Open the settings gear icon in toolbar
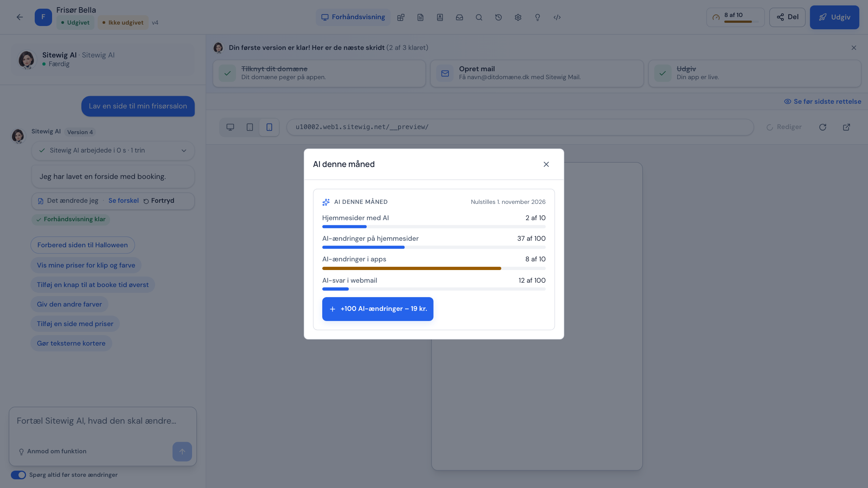Image resolution: width=868 pixels, height=488 pixels. [518, 17]
